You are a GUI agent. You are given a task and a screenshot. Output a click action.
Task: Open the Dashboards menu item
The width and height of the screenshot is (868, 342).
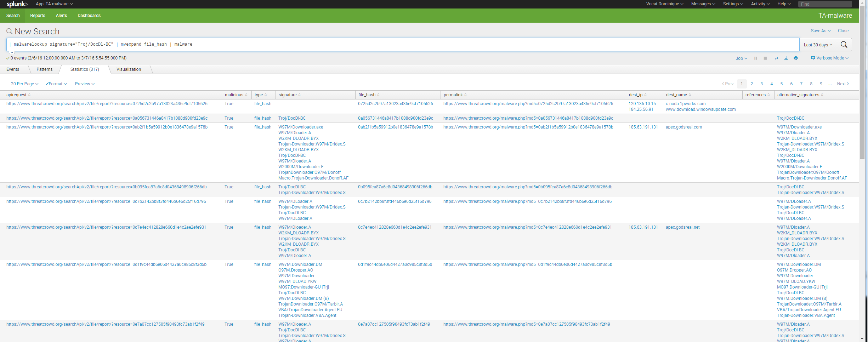click(x=89, y=16)
